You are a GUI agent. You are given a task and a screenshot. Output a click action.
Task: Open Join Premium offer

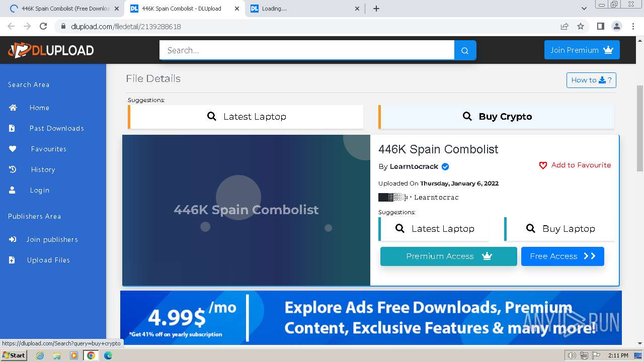(x=582, y=50)
